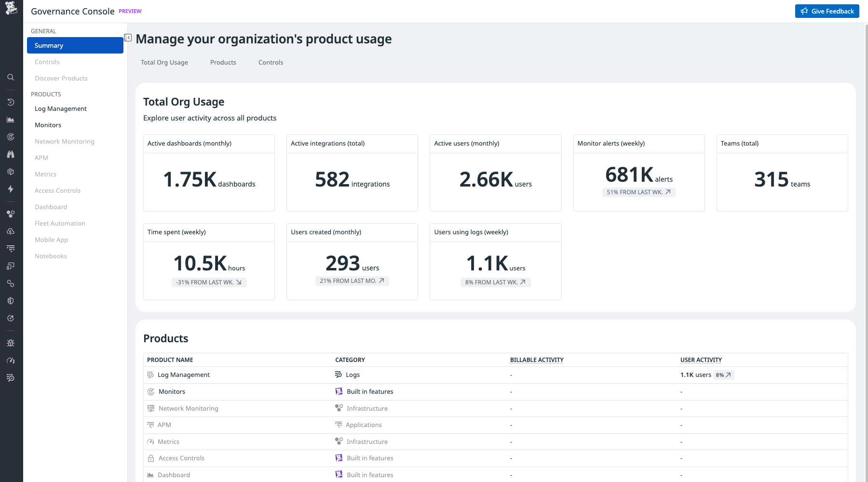Image resolution: width=868 pixels, height=482 pixels.
Task: Open search from the left icon rail
Action: (x=11, y=77)
